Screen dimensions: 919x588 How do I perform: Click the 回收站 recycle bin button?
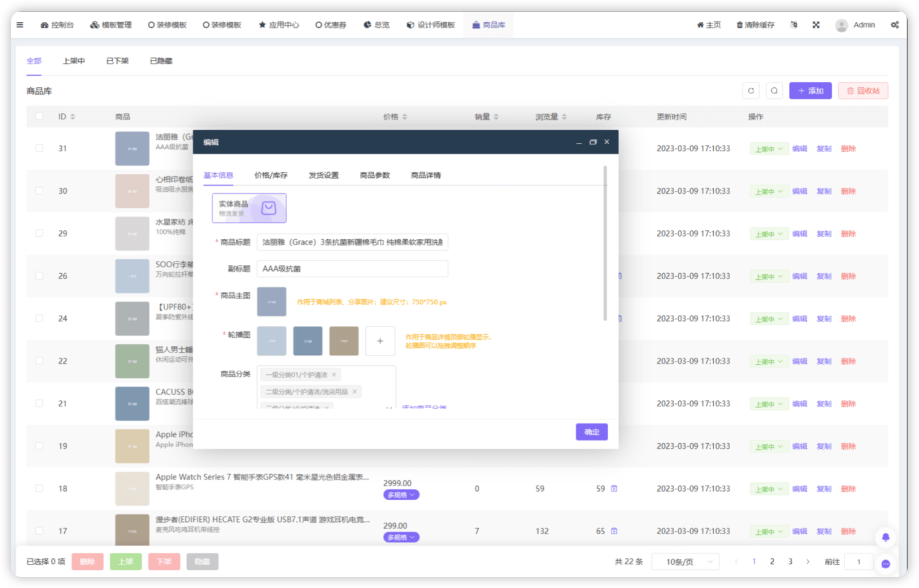coord(863,91)
